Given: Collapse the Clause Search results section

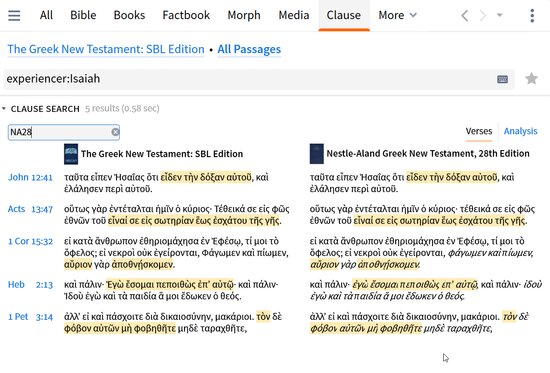Looking at the screenshot, I should coord(4,109).
